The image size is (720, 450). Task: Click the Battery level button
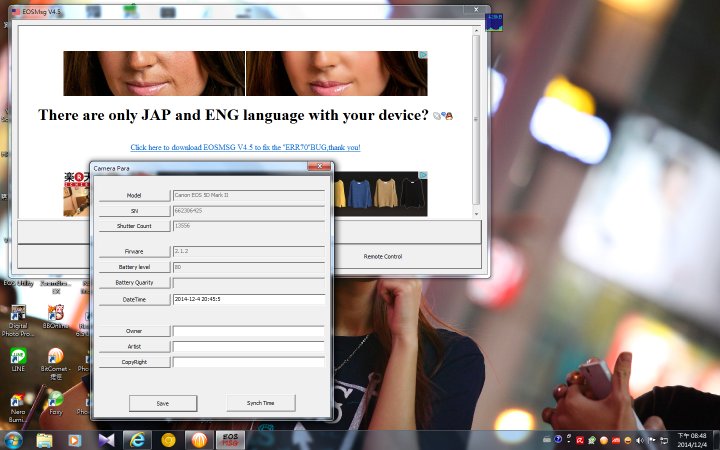134,267
